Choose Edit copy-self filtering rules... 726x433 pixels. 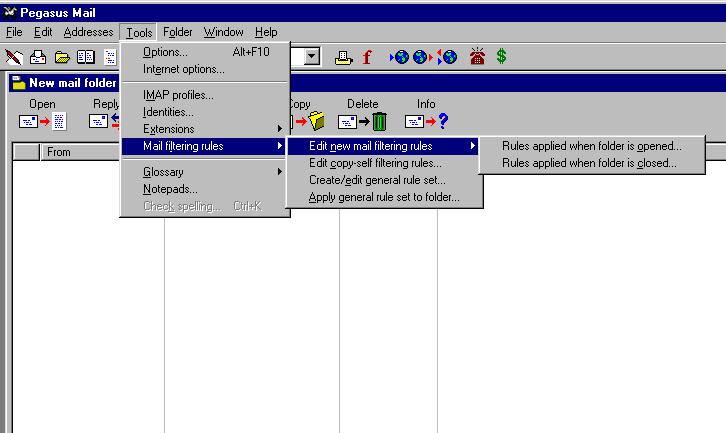point(384,163)
